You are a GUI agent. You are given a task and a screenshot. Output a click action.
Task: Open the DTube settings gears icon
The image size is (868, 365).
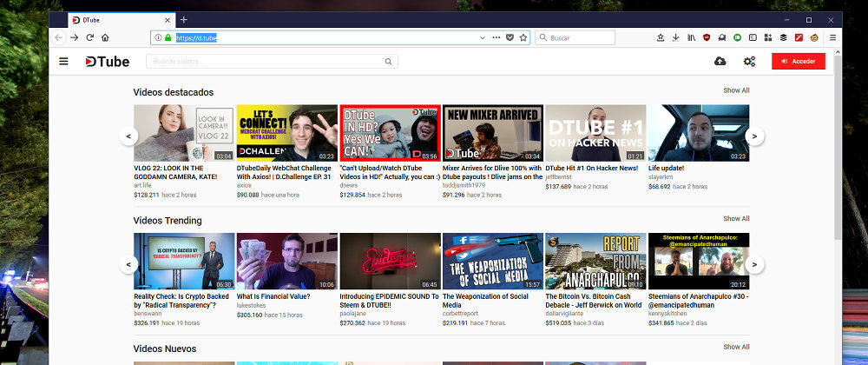pyautogui.click(x=750, y=62)
